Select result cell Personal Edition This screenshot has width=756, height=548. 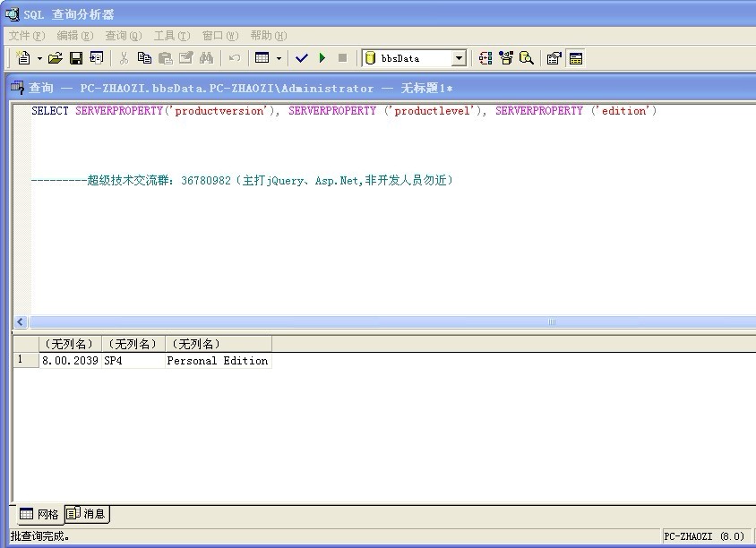218,361
